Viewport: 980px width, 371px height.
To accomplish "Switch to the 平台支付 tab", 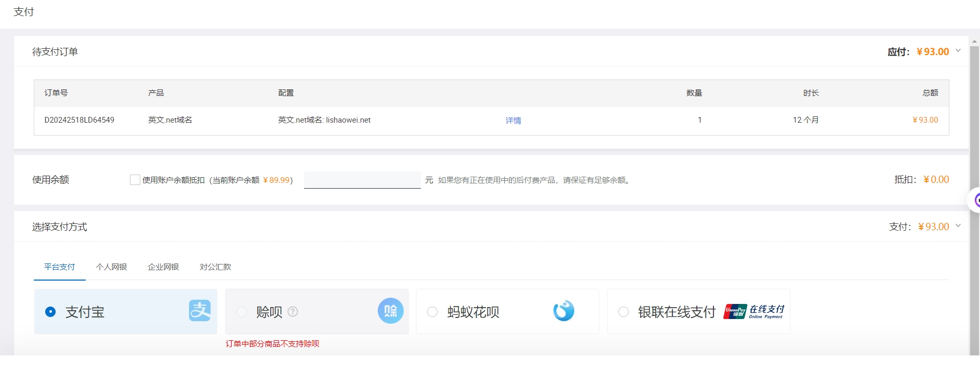I will click(x=60, y=267).
